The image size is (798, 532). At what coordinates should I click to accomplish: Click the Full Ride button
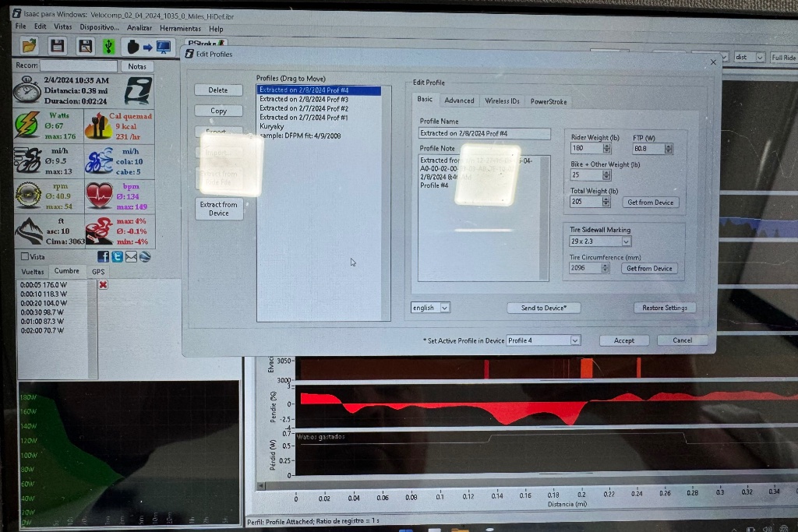[x=784, y=58]
